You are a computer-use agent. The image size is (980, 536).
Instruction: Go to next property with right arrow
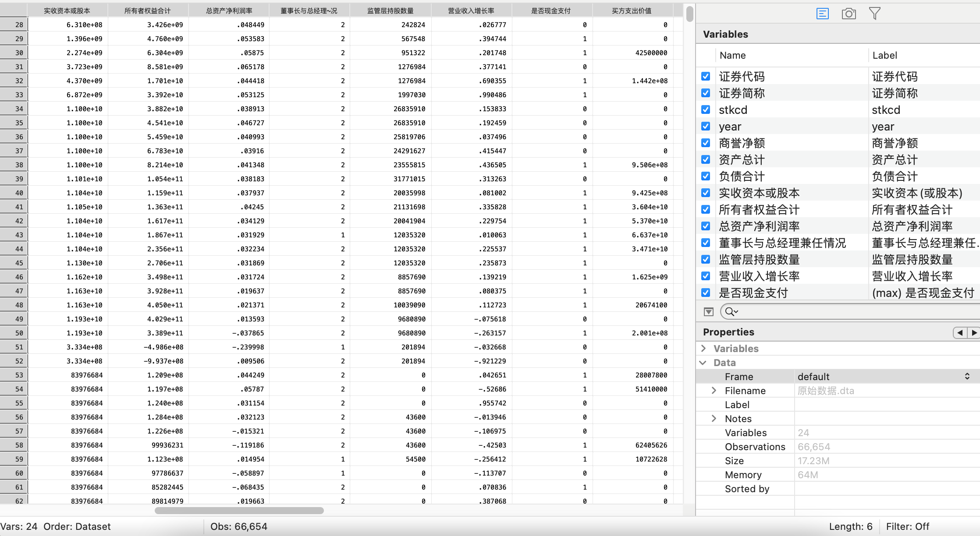(973, 332)
